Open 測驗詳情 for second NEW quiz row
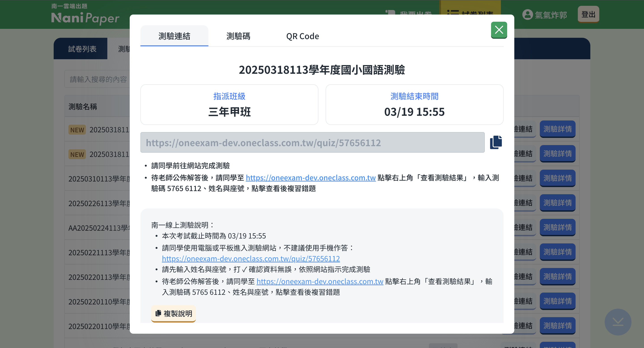The image size is (644, 348). pyautogui.click(x=557, y=153)
